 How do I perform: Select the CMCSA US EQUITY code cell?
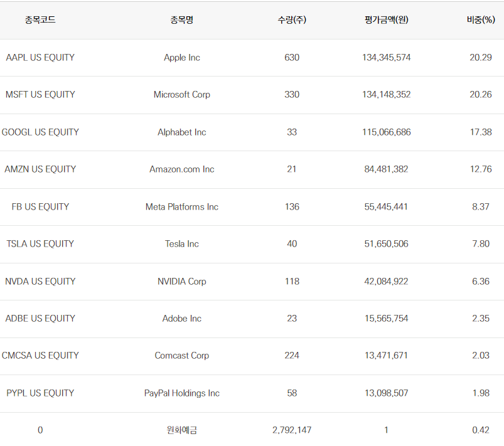click(x=40, y=355)
